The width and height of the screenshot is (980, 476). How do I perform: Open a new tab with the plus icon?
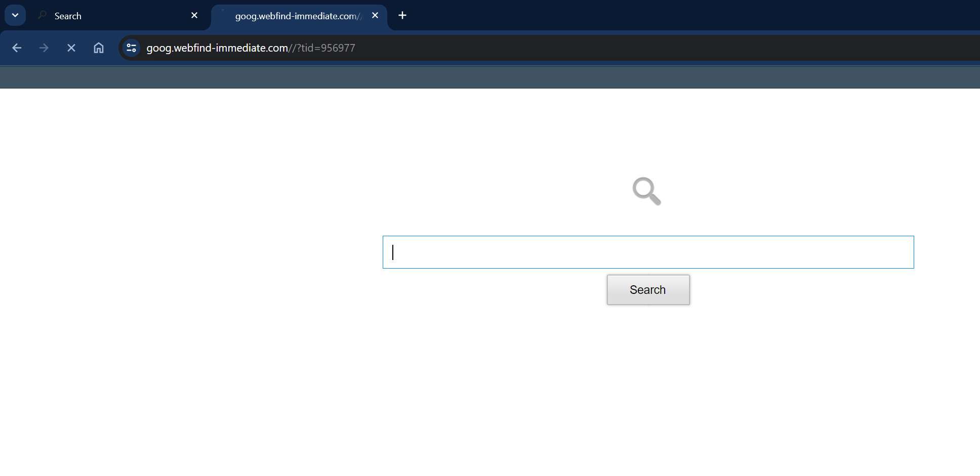point(402,15)
